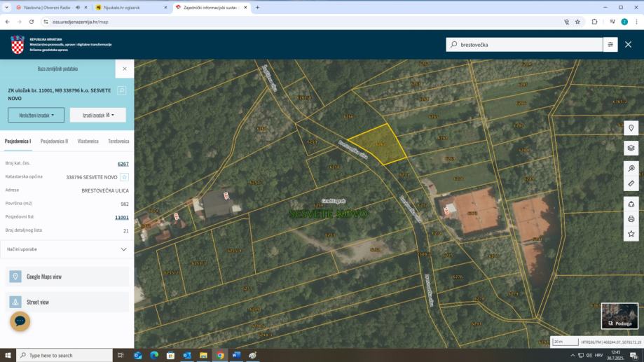The width and height of the screenshot is (644, 362).
Task: Click the search magnifier in search box
Action: coord(453,44)
